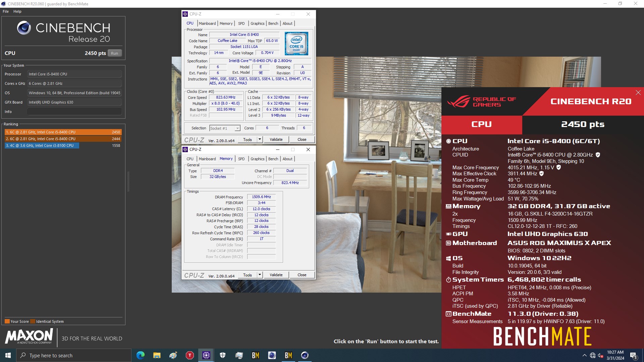Screen dimensions: 644x362
Task: Show hidden system tray icons
Action: tap(584, 355)
